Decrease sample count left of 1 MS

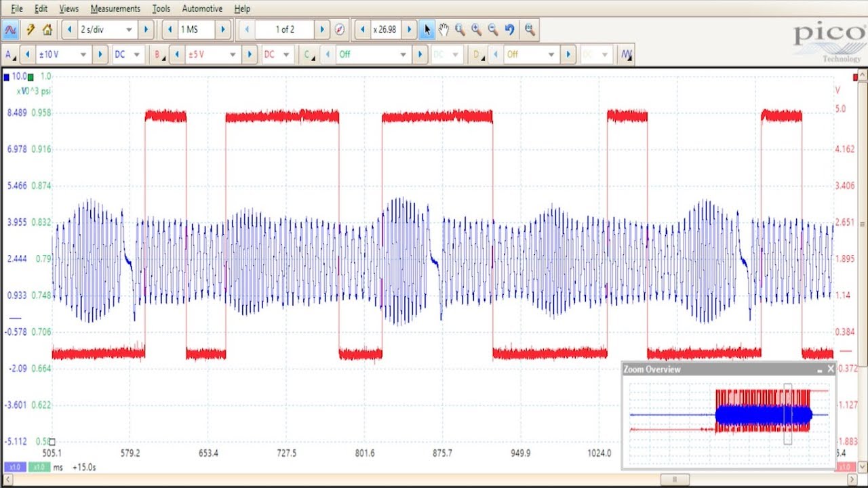coord(171,30)
